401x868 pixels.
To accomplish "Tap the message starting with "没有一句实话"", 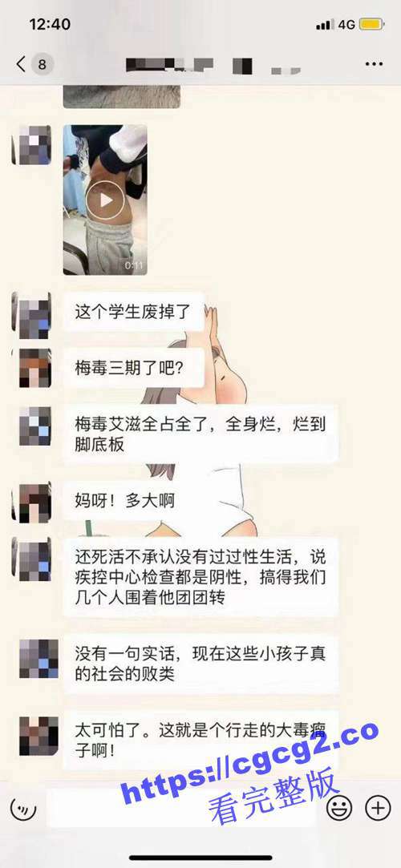I will (200, 664).
